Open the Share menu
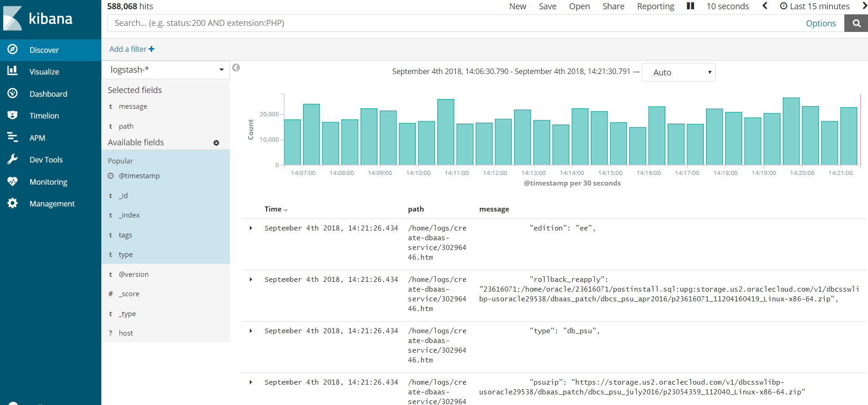 click(x=613, y=6)
